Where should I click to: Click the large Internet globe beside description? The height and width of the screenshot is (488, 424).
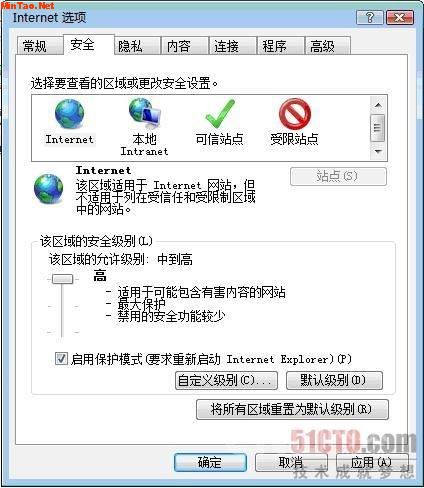pos(48,189)
